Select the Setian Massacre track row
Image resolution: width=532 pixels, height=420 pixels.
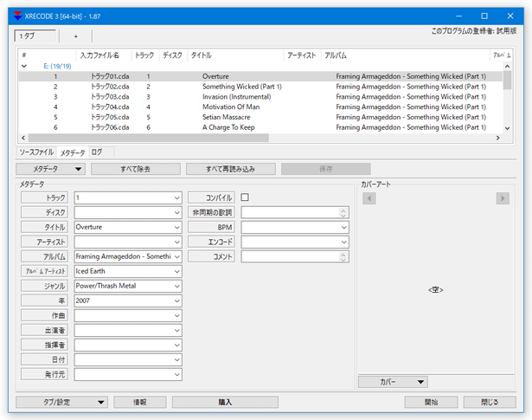[x=260, y=117]
